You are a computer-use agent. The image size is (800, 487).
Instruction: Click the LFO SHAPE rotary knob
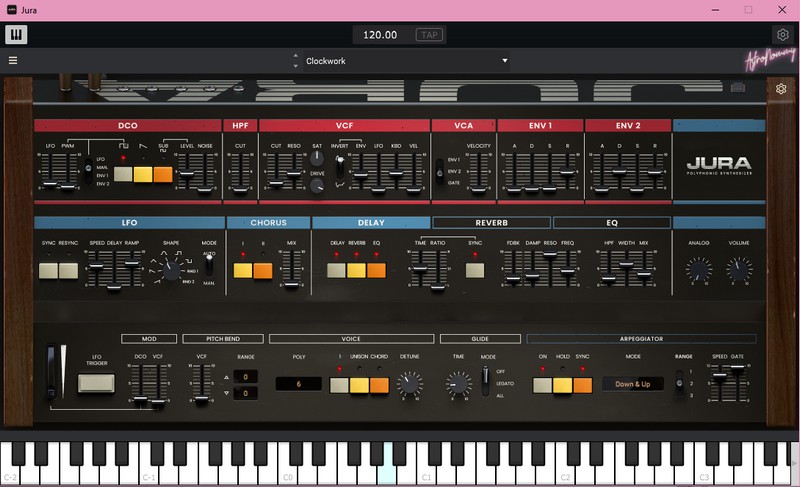[x=171, y=270]
